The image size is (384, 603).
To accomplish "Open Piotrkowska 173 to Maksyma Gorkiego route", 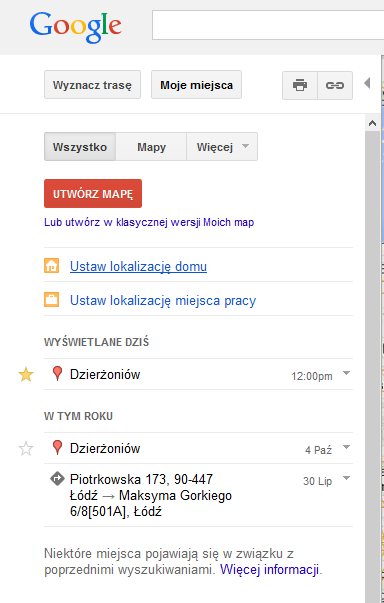I will tap(151, 495).
